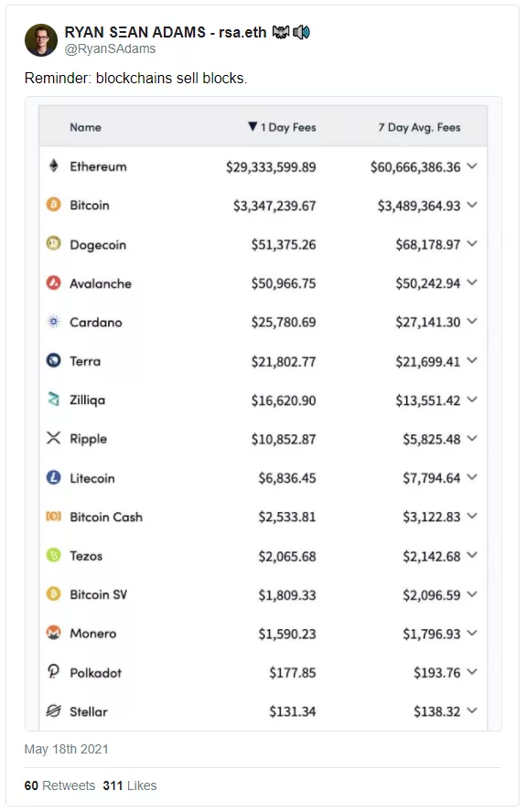Sort by 1 Day Fees column header
527x812 pixels.
click(282, 127)
